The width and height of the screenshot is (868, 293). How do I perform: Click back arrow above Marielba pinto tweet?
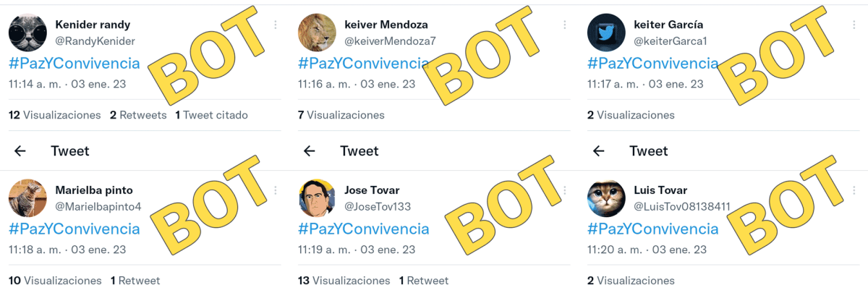click(x=20, y=151)
